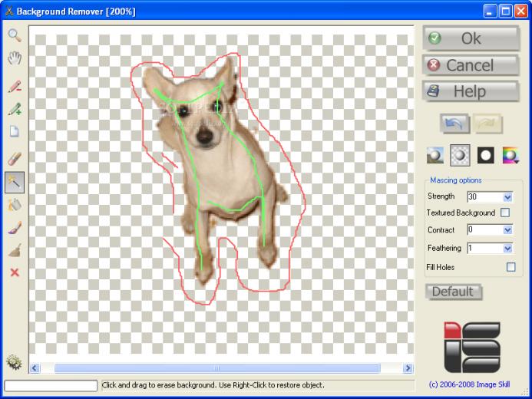Click the Ok button
532x399 pixels.
471,38
